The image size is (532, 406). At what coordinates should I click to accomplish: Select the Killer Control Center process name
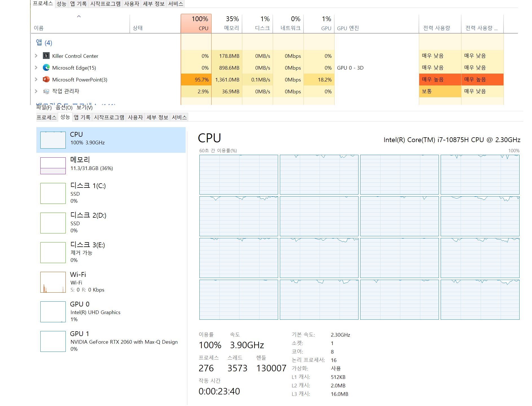point(75,56)
